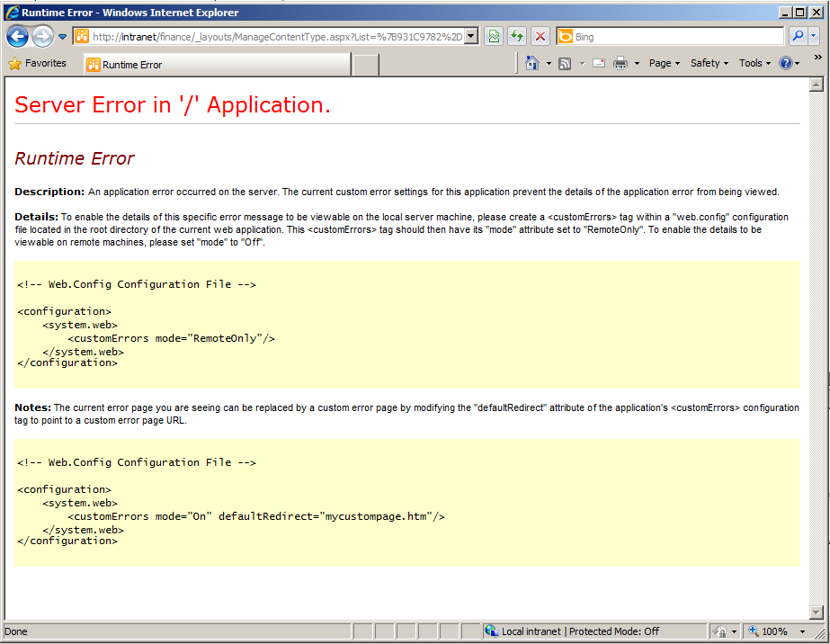
Task: Click the Compatibility View icon
Action: 494,37
